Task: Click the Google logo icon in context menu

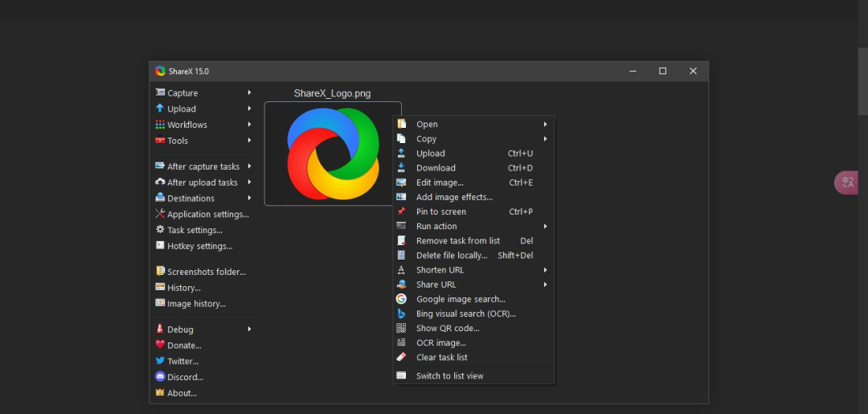Action: point(401,299)
